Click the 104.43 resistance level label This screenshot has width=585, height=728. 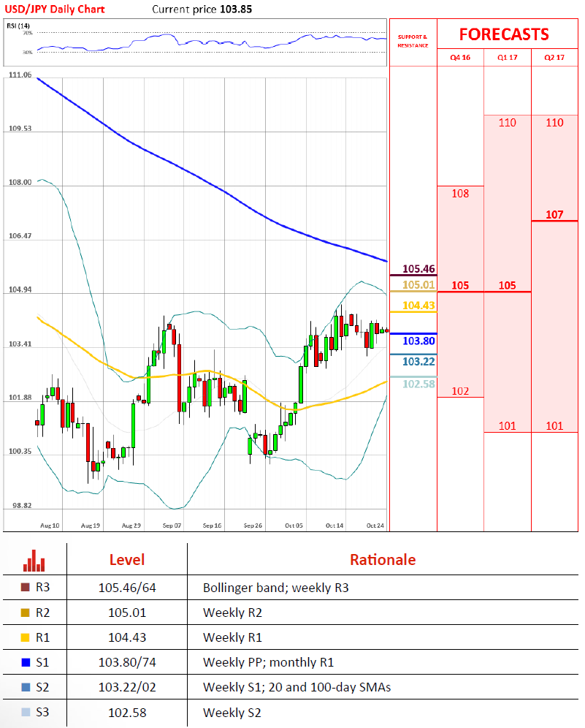point(418,306)
